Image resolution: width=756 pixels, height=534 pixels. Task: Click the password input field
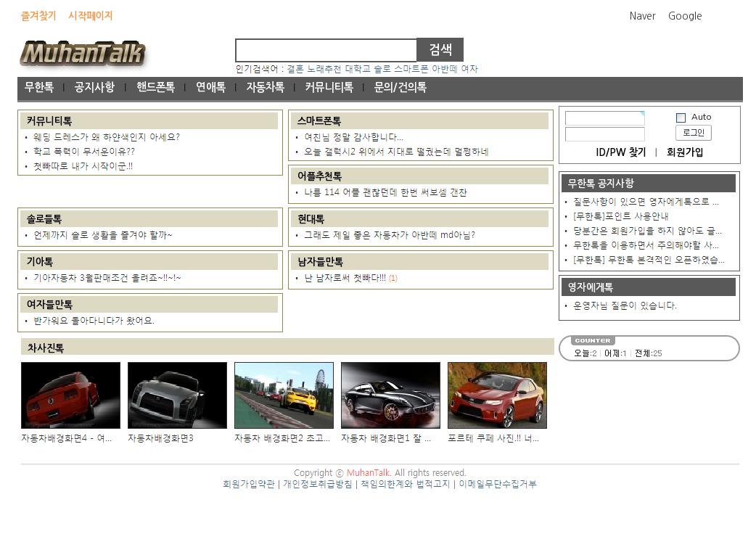tap(604, 134)
